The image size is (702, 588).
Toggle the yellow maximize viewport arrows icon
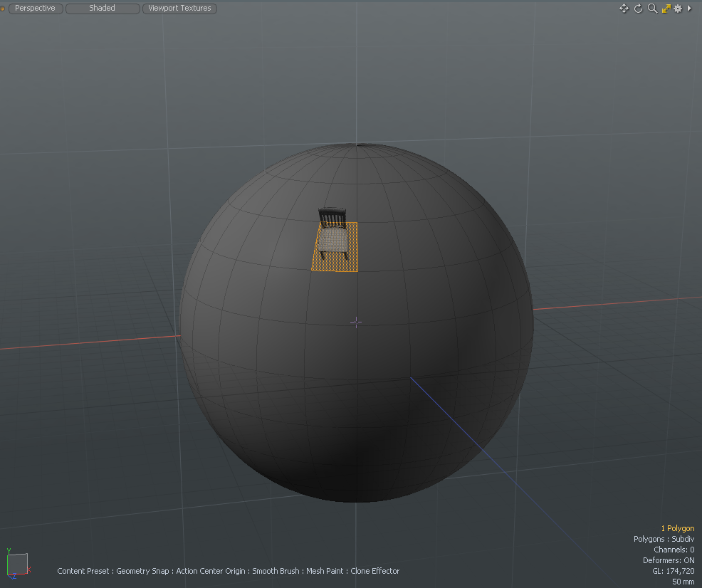tap(666, 9)
